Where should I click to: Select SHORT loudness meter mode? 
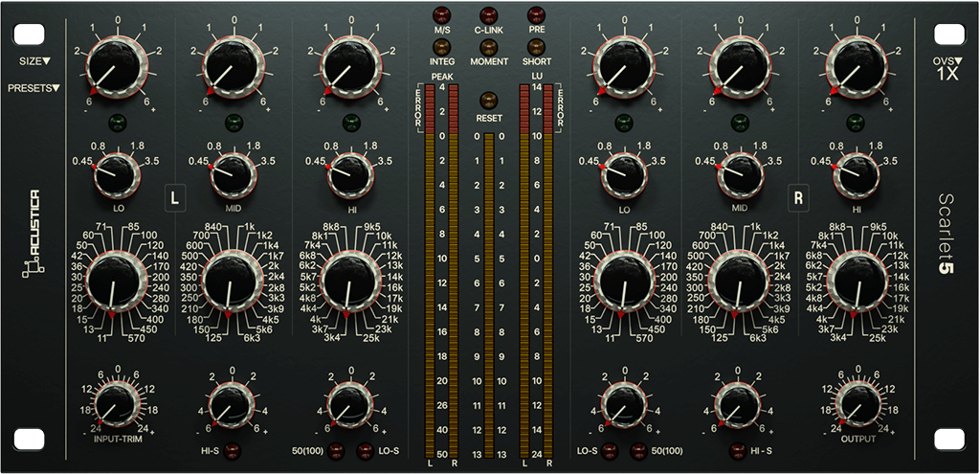(535, 47)
